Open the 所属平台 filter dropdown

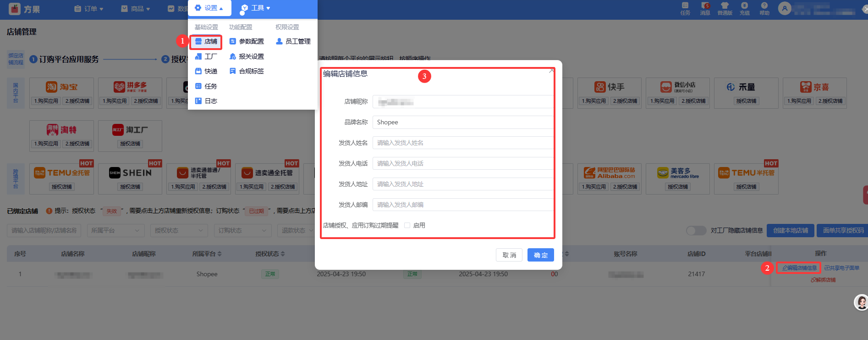tap(115, 230)
